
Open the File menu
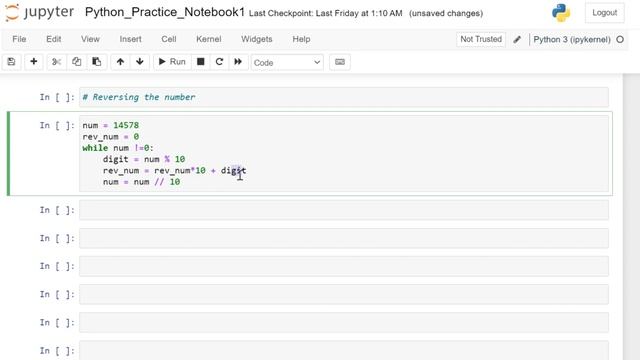[x=19, y=39]
